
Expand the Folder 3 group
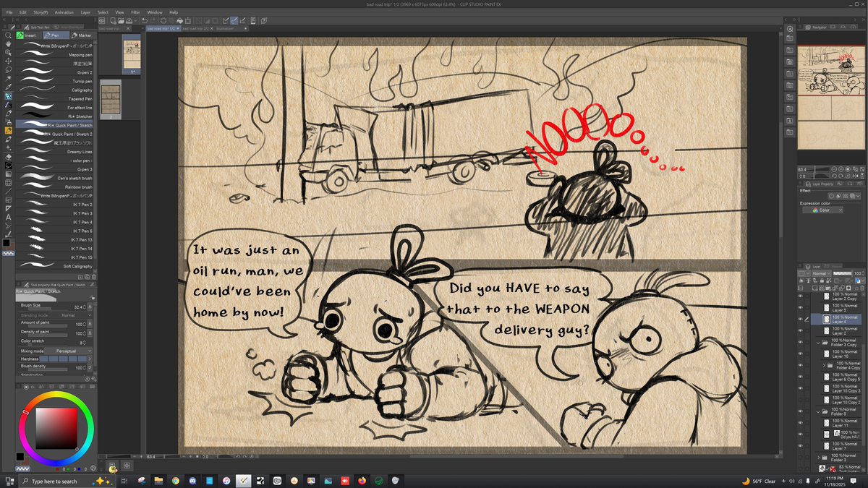click(818, 457)
